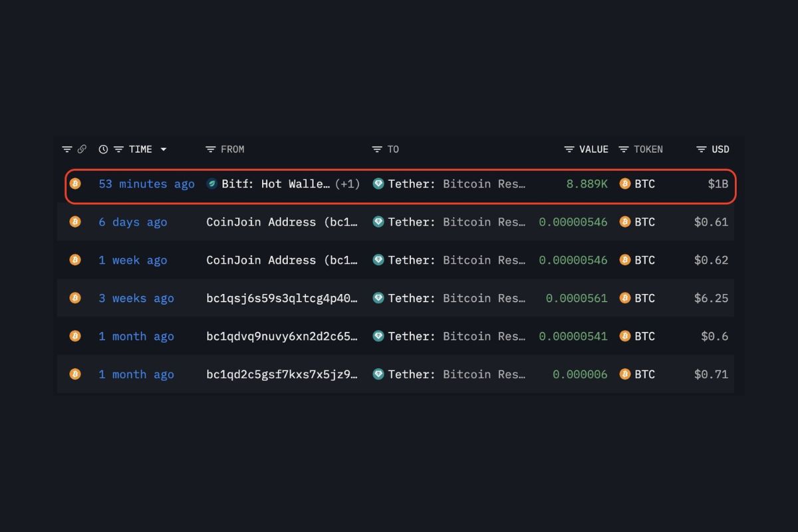This screenshot has width=798, height=532.
Task: Open the TOKEN column filter icon
Action: click(x=624, y=150)
